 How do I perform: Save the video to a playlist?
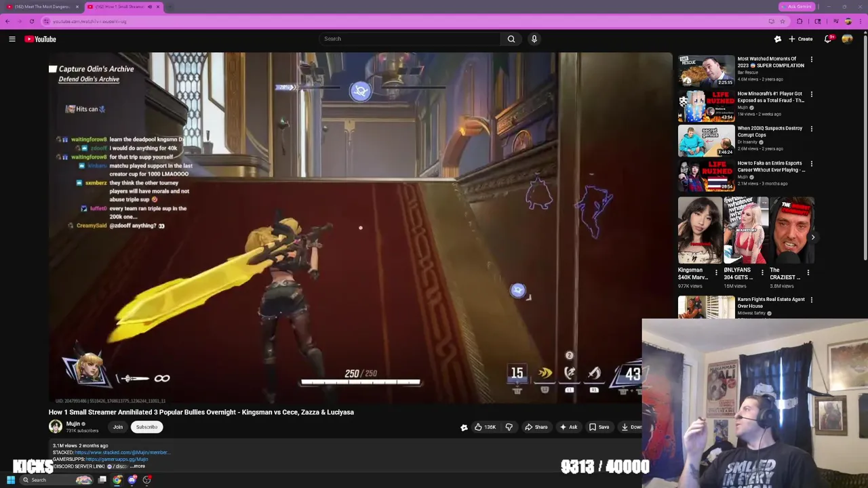click(599, 427)
